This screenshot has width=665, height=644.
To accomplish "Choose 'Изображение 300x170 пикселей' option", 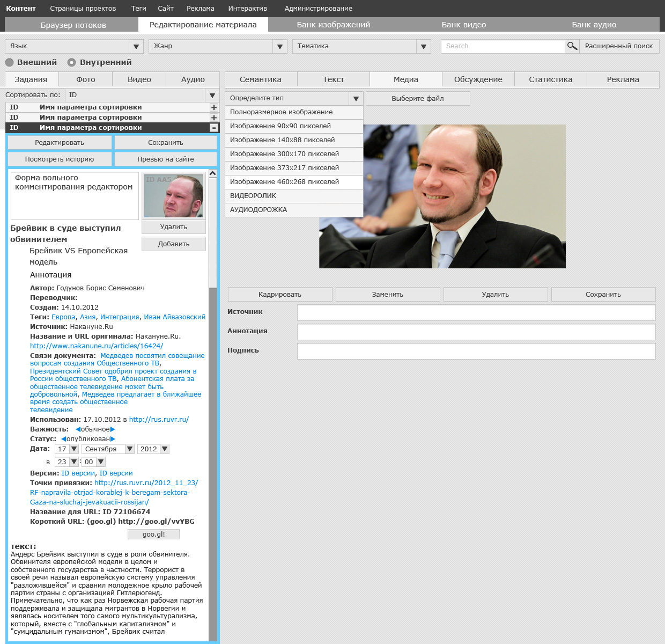I will tap(294, 154).
